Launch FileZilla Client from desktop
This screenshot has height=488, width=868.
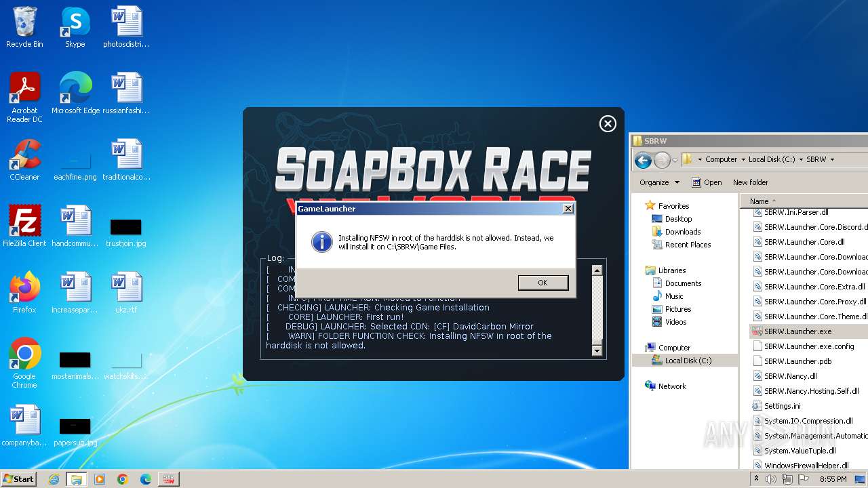coord(24,226)
